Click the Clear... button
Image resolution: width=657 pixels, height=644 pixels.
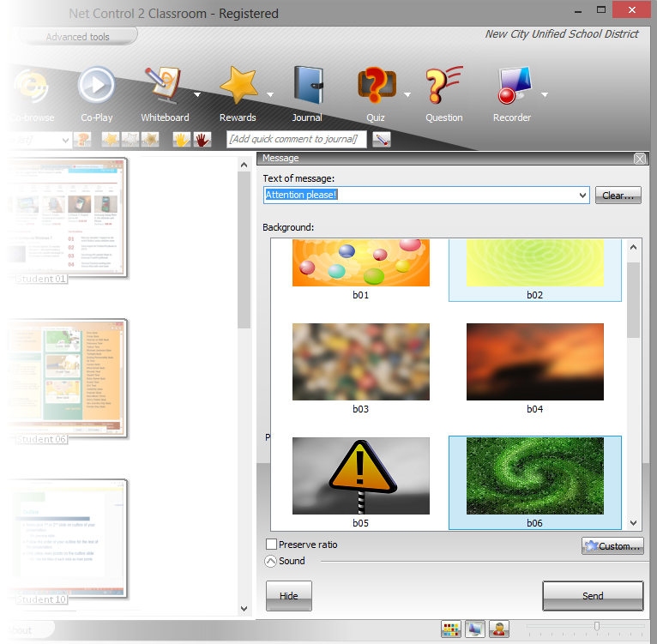pos(618,196)
